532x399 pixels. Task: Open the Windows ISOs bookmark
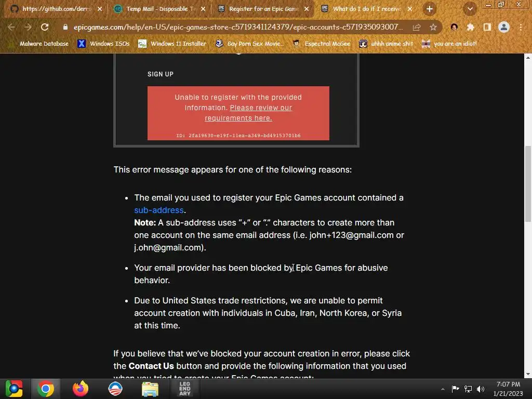point(103,44)
